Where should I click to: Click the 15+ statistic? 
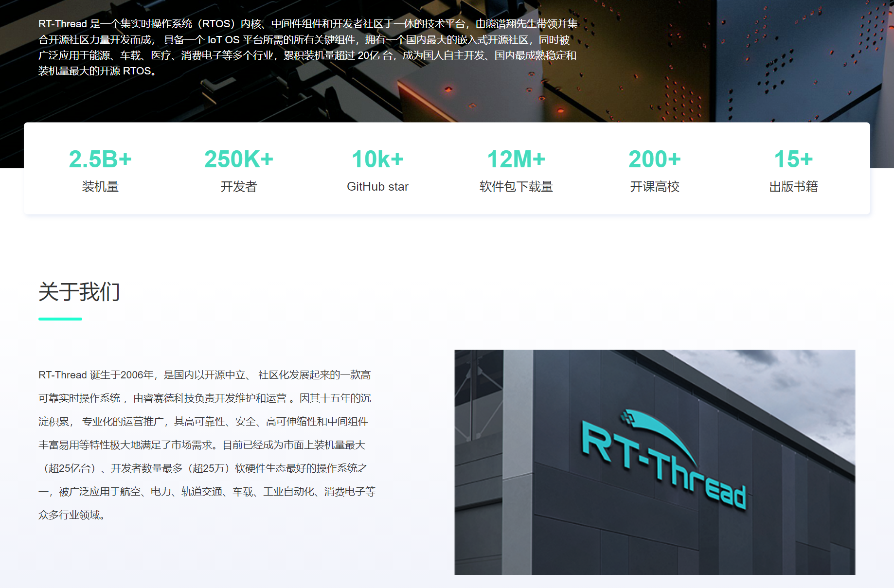pos(793,159)
